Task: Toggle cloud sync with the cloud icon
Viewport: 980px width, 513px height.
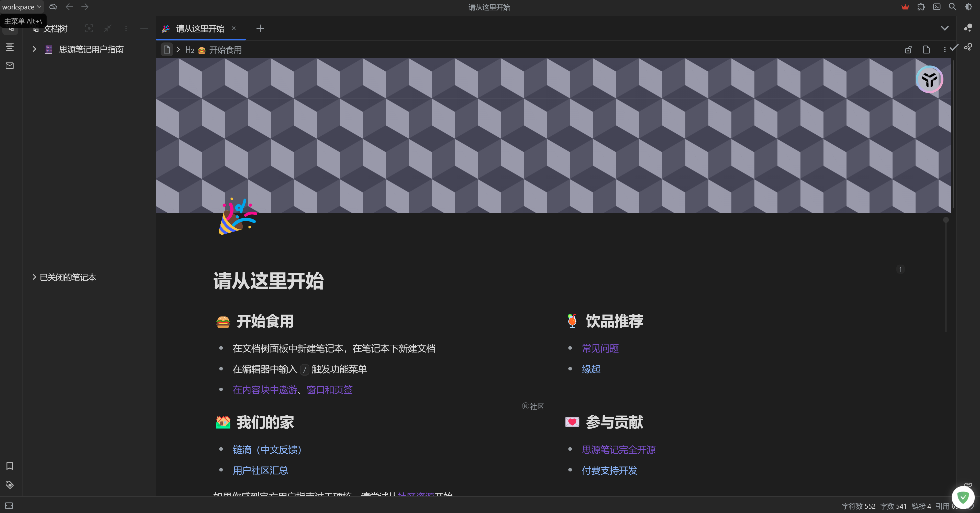Action: tap(53, 7)
